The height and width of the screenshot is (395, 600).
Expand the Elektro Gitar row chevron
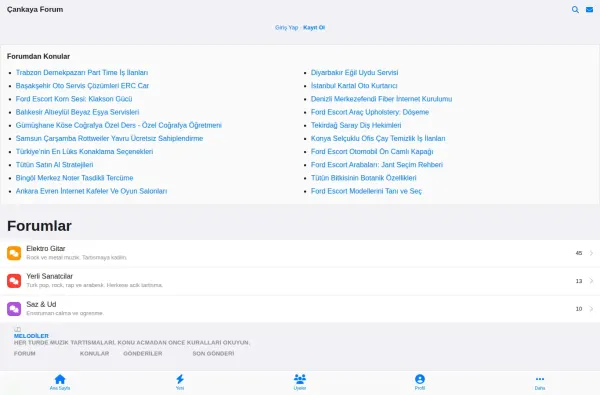591,253
